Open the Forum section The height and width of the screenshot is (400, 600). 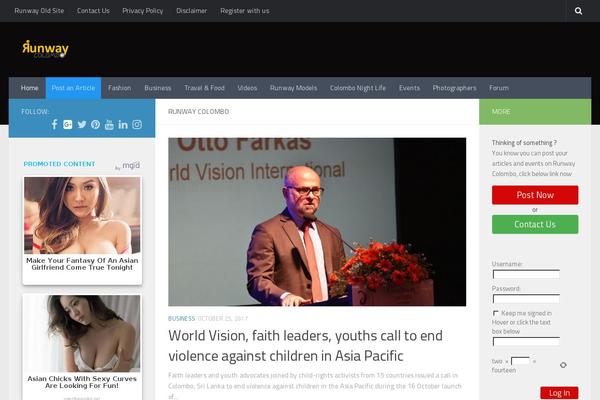coord(499,88)
